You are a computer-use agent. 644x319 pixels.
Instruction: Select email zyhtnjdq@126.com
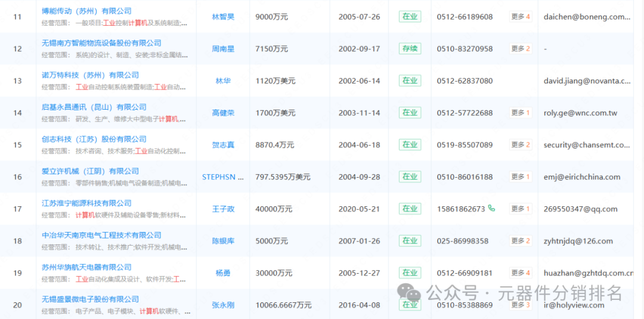click(578, 241)
